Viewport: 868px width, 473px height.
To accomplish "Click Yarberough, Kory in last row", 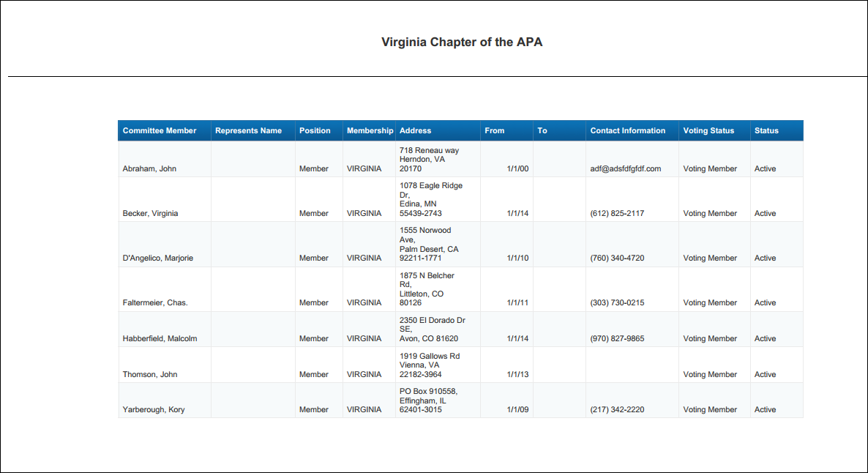I will click(x=154, y=409).
